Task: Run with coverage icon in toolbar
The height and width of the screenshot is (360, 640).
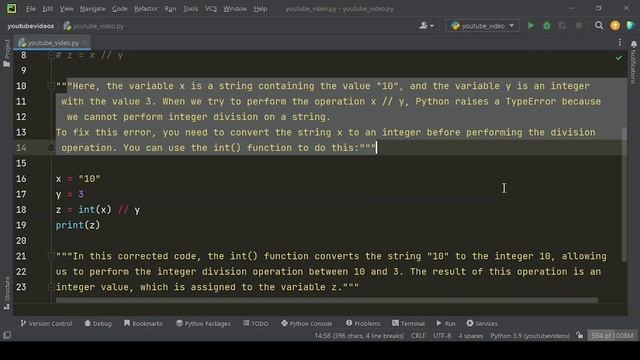Action: click(562, 26)
